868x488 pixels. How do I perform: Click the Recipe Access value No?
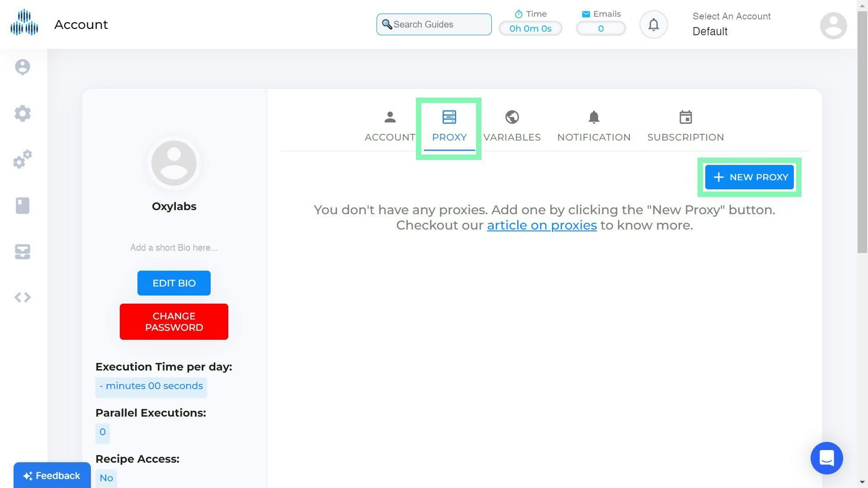click(106, 479)
